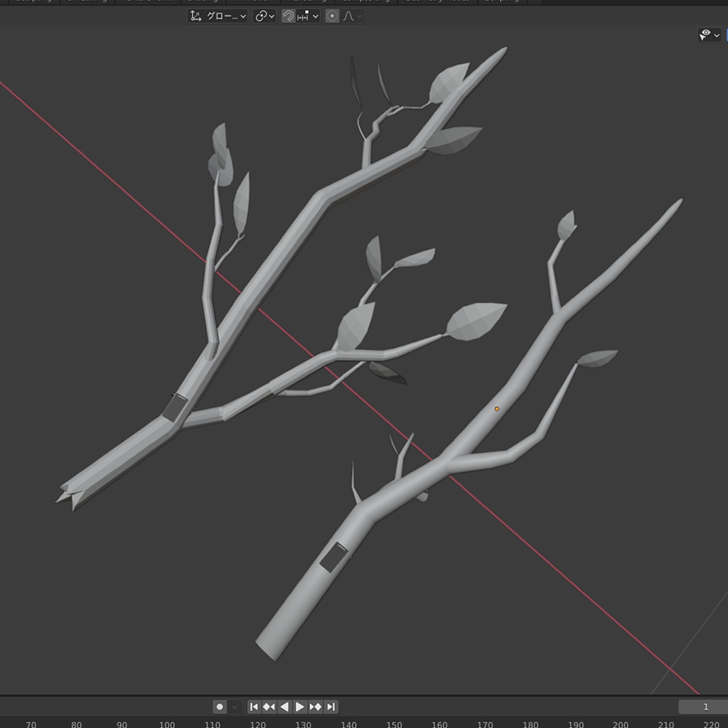
Task: Play the animation in reverse
Action: (x=284, y=707)
